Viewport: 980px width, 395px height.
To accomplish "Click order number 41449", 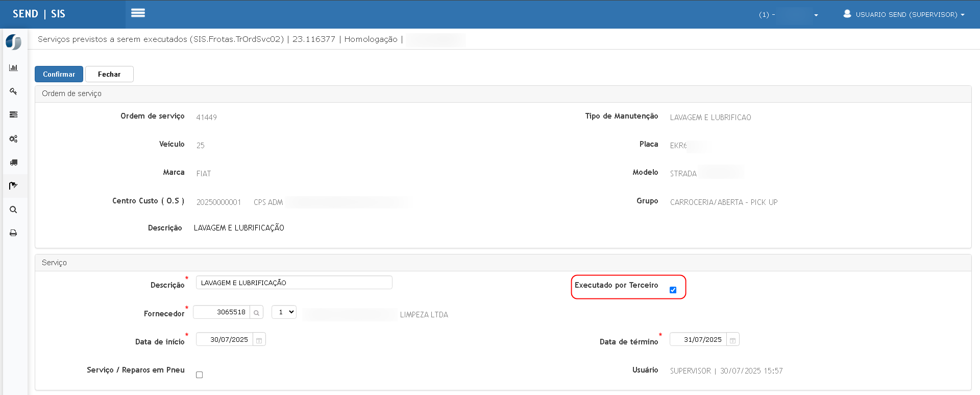I will tap(207, 117).
